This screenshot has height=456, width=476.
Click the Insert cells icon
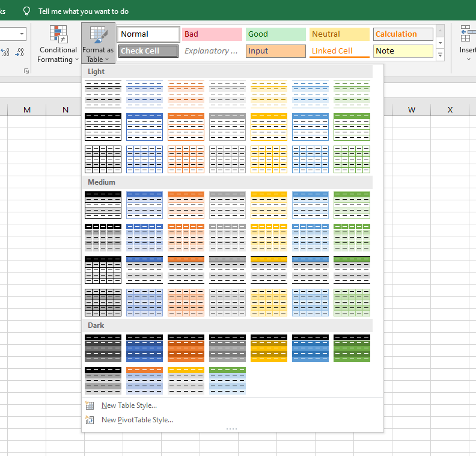(x=466, y=35)
